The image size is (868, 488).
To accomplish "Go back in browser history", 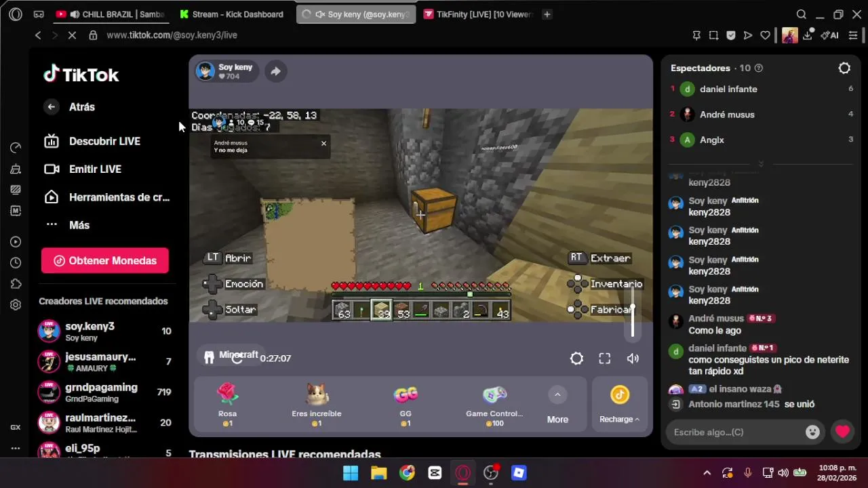I will 38,35.
